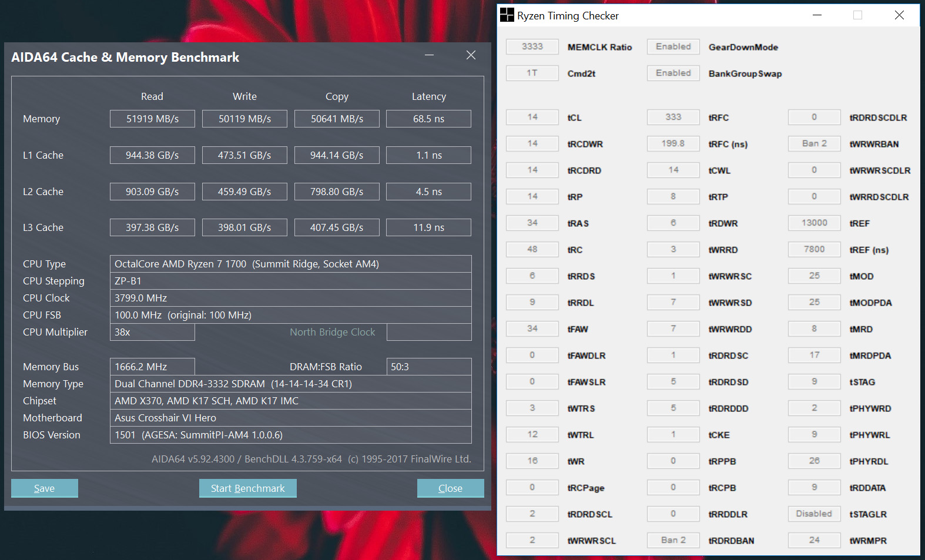Select the Memory Read value 51919 MB/s

(152, 119)
